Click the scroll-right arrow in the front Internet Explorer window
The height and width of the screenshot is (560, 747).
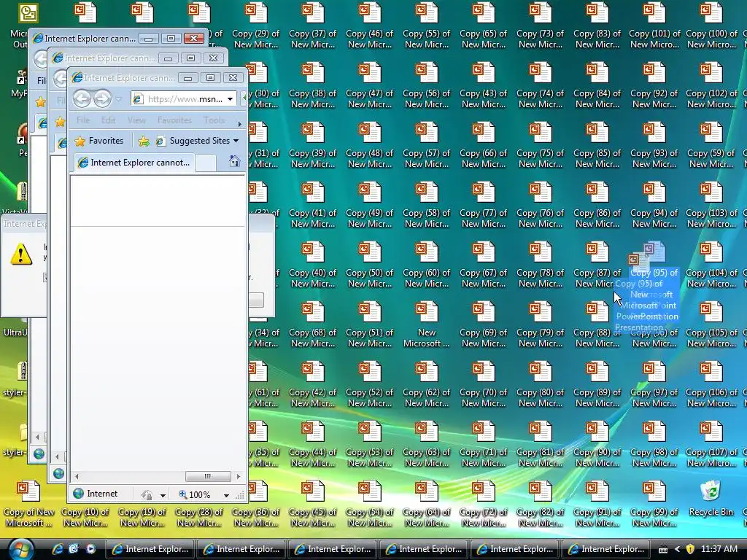coord(239,475)
